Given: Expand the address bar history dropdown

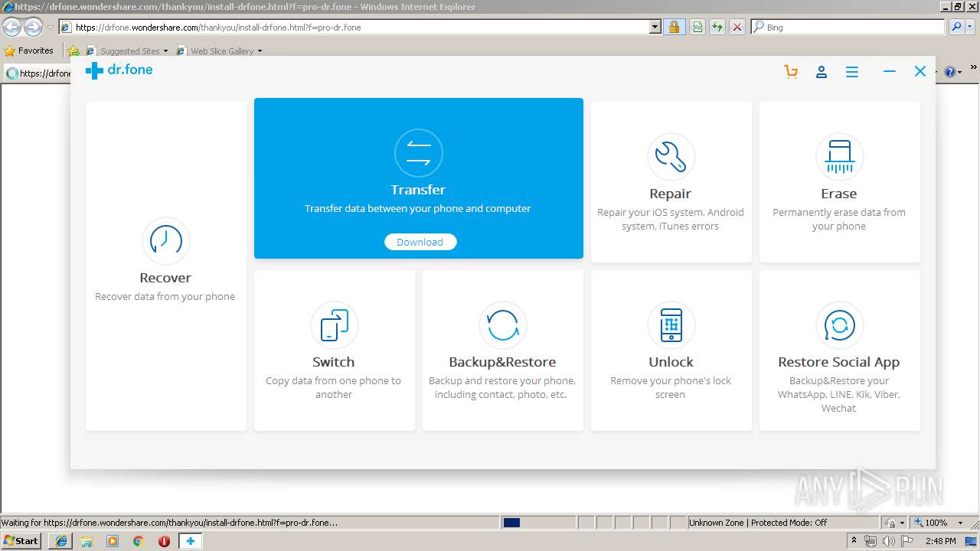Looking at the screenshot, I should coord(655,28).
